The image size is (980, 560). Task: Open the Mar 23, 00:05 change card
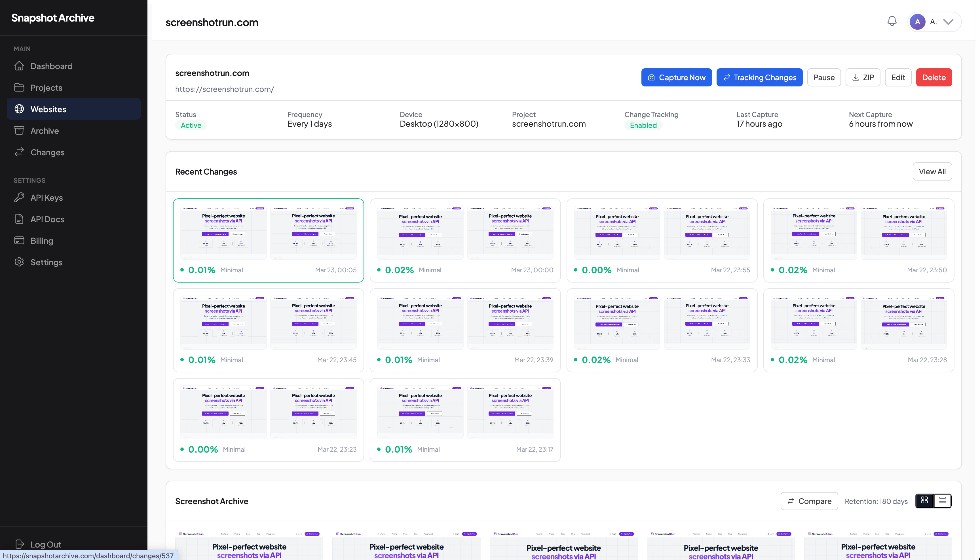click(269, 240)
